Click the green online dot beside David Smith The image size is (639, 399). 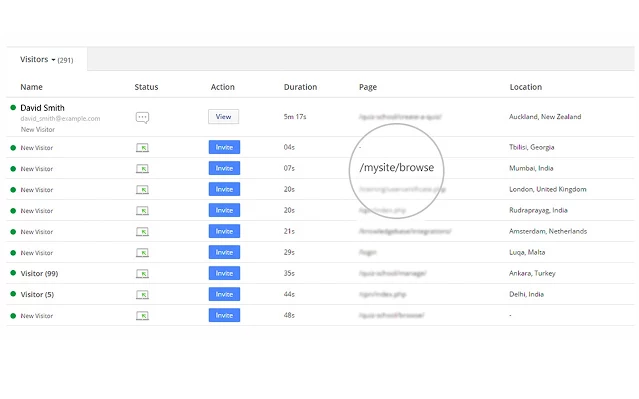tap(13, 108)
